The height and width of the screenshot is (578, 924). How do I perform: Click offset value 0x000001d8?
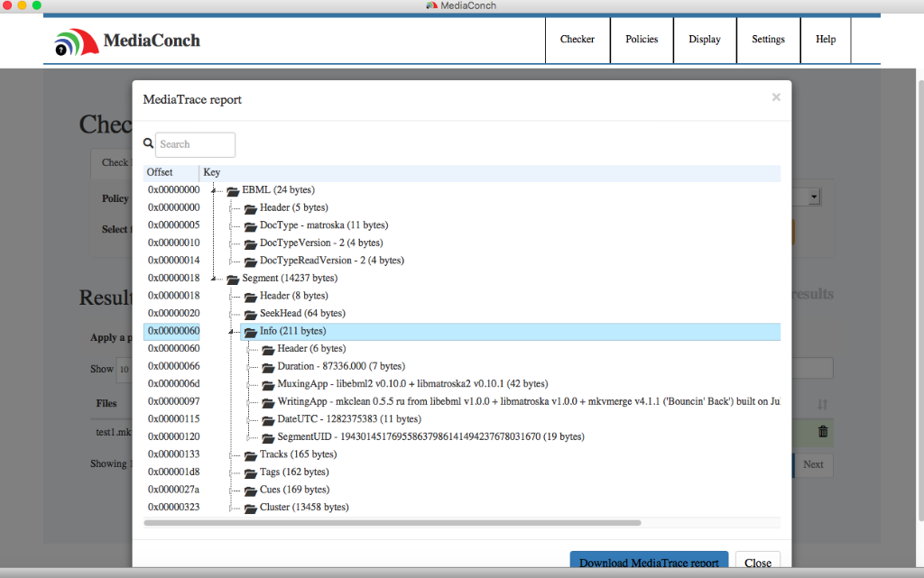[x=174, y=472]
